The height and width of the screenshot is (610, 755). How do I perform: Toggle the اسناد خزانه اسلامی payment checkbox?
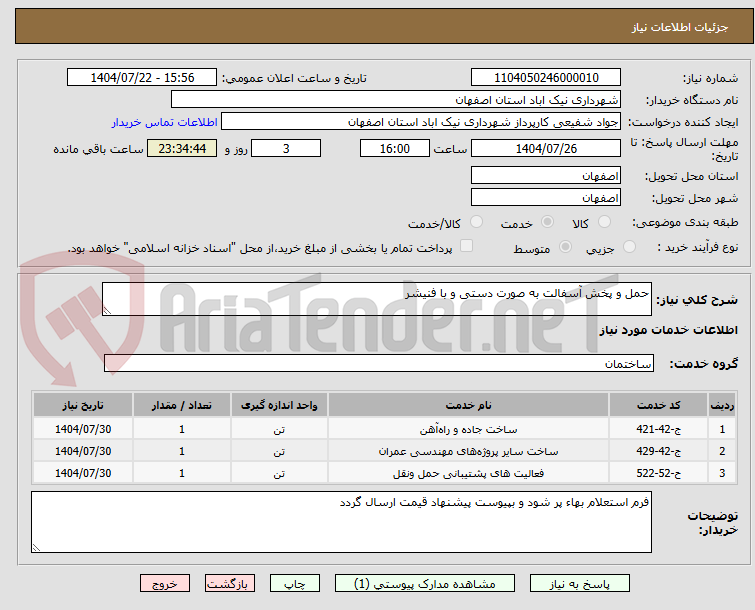[x=466, y=246]
